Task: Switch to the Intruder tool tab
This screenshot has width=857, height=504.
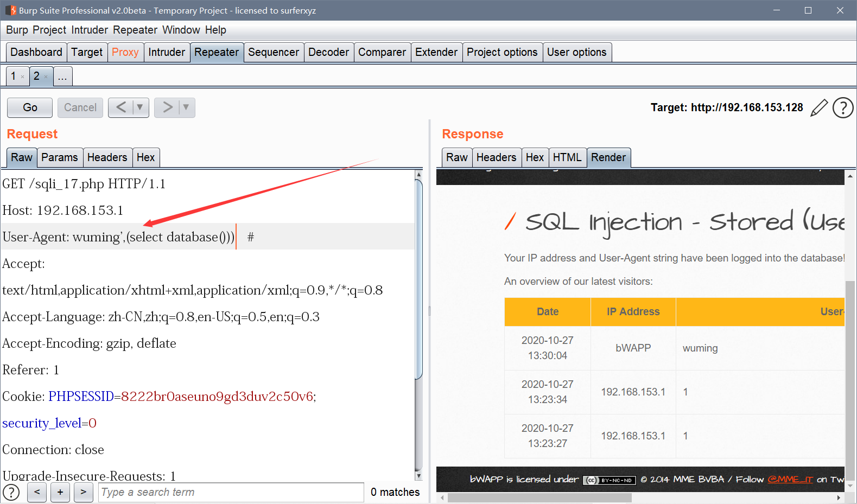Action: (x=167, y=52)
